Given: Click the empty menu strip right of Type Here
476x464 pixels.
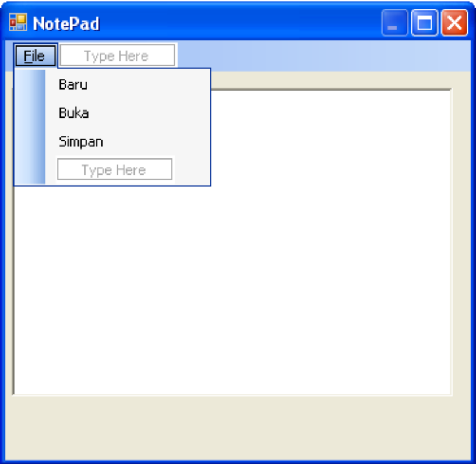Looking at the screenshot, I should tap(320, 56).
